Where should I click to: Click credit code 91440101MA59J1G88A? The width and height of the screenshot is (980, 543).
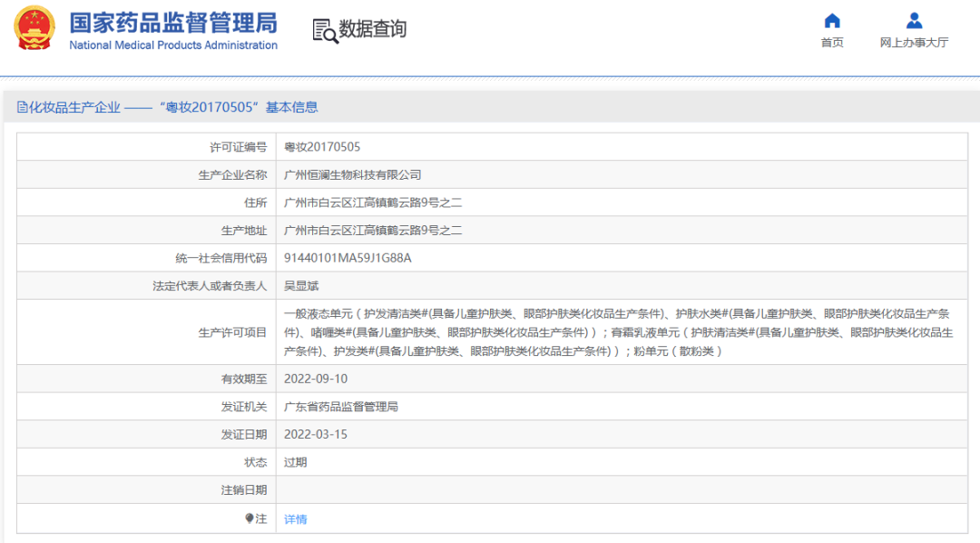point(348,259)
